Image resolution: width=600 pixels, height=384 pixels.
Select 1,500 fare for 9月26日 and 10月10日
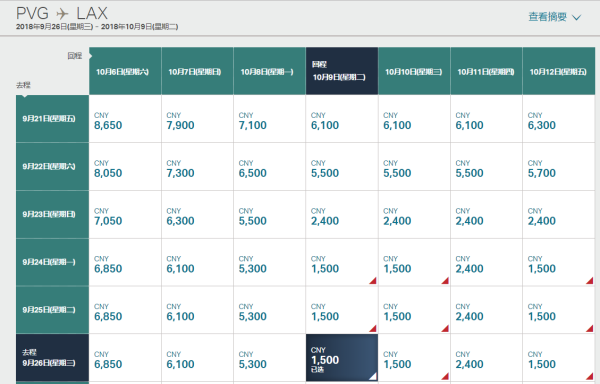point(414,358)
